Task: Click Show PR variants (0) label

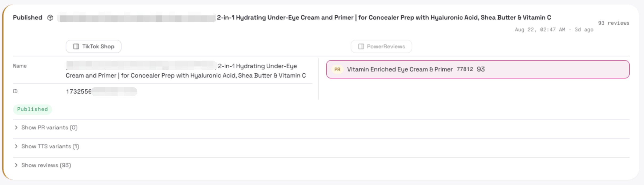Action: (x=49, y=128)
